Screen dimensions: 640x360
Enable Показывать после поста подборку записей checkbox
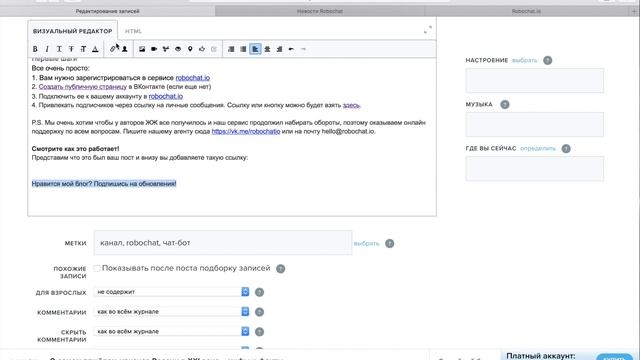[x=97, y=268]
